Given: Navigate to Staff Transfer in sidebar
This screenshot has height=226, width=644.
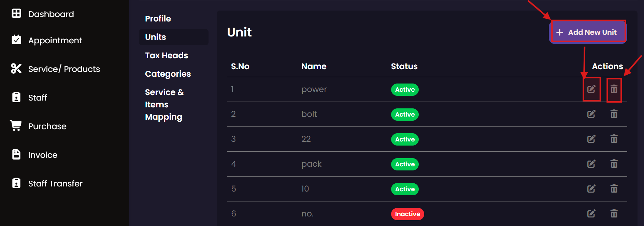Looking at the screenshot, I should pos(55,183).
